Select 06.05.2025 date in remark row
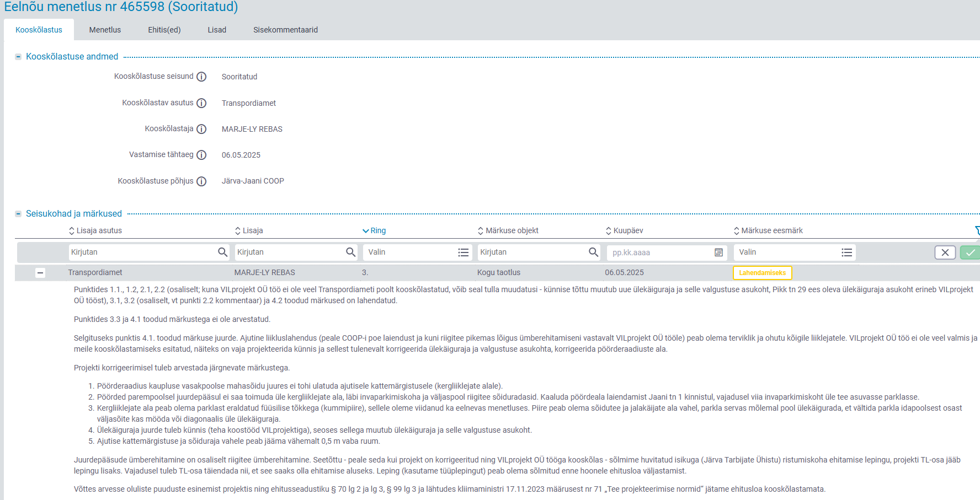The image size is (980, 500). point(624,272)
